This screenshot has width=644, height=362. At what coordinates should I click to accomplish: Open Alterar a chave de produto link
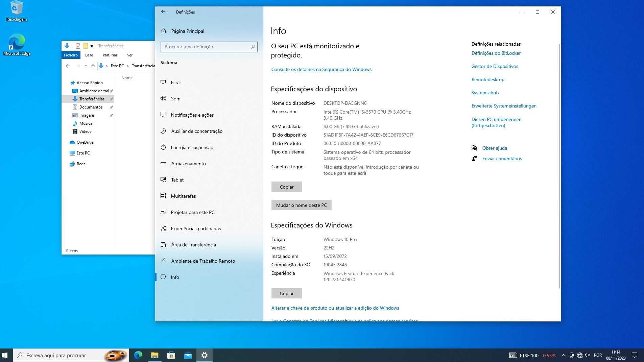335,308
